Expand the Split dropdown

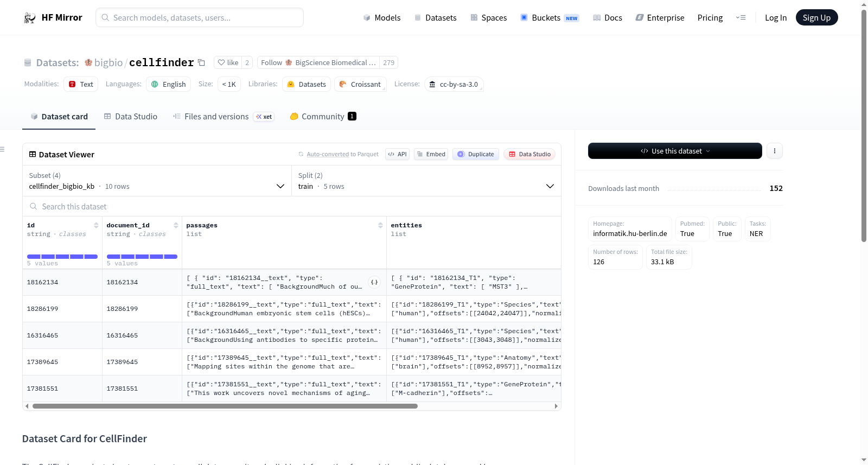click(x=426, y=181)
